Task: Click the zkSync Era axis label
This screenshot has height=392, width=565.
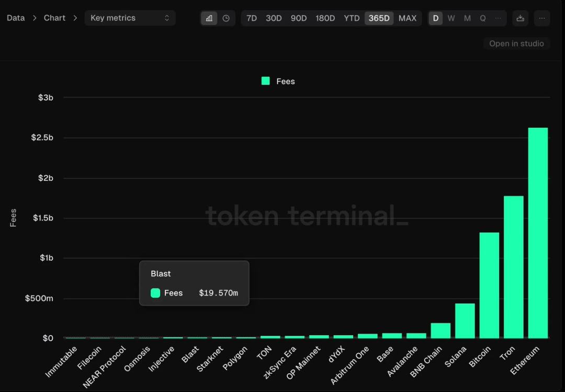Action: click(x=280, y=362)
